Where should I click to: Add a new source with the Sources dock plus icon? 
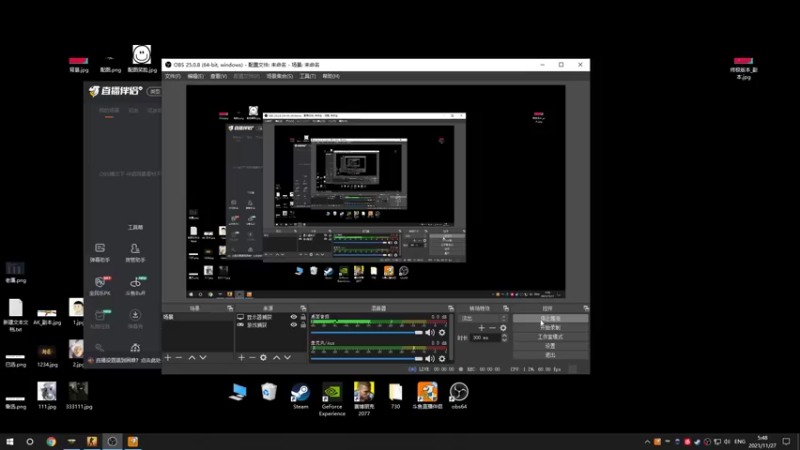pyautogui.click(x=241, y=358)
